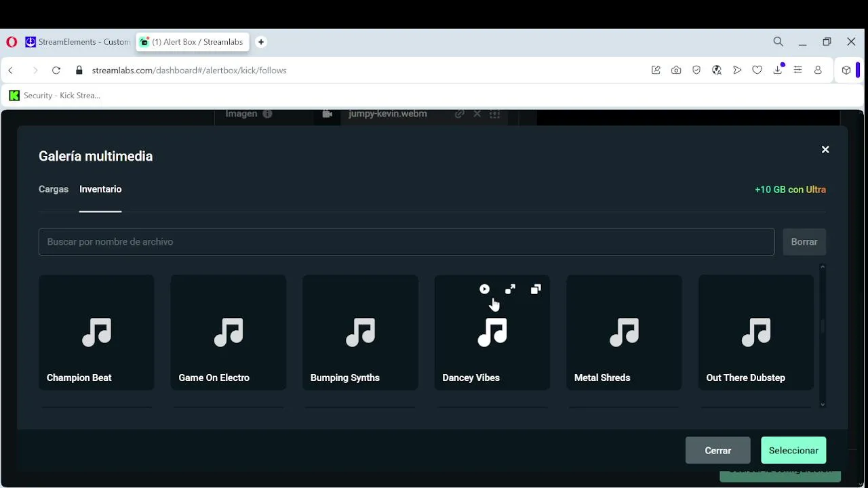Choose the Bumping Synths sound card
The height and width of the screenshot is (488, 868).
[360, 332]
